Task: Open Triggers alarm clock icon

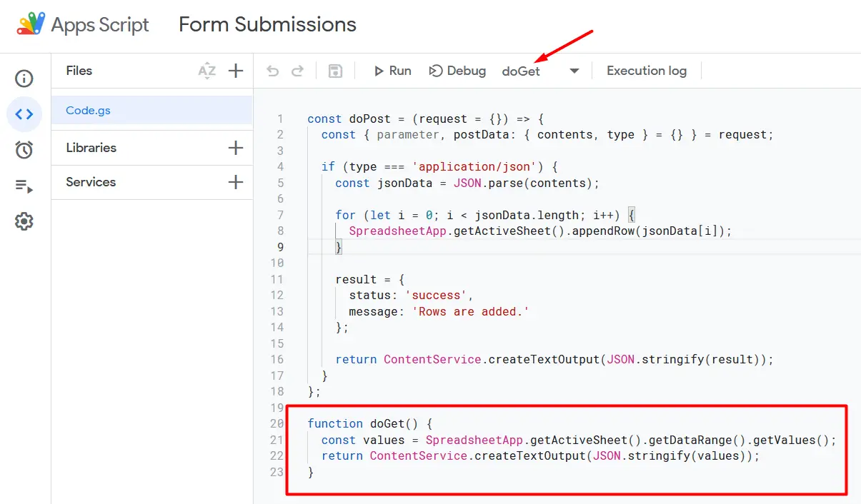Action: click(x=24, y=150)
